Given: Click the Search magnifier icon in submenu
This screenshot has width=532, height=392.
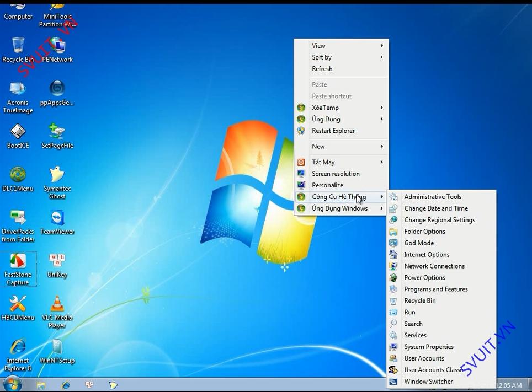Looking at the screenshot, I should tap(393, 324).
